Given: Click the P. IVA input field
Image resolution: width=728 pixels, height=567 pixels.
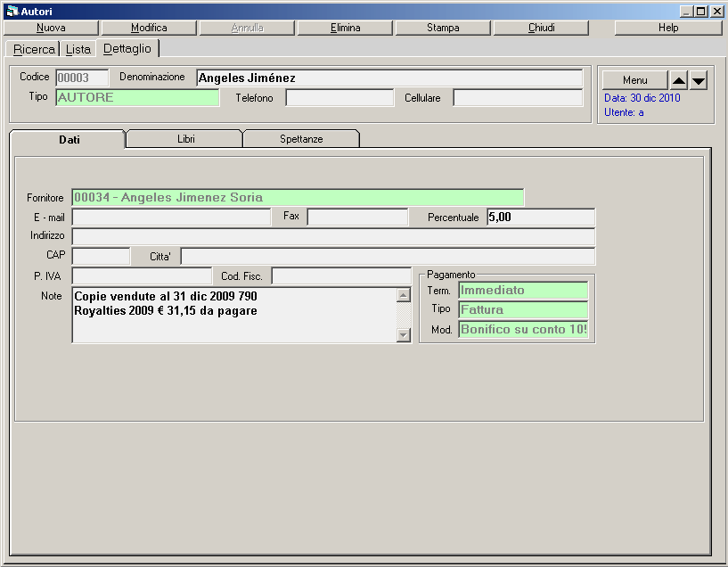Looking at the screenshot, I should pos(142,275).
